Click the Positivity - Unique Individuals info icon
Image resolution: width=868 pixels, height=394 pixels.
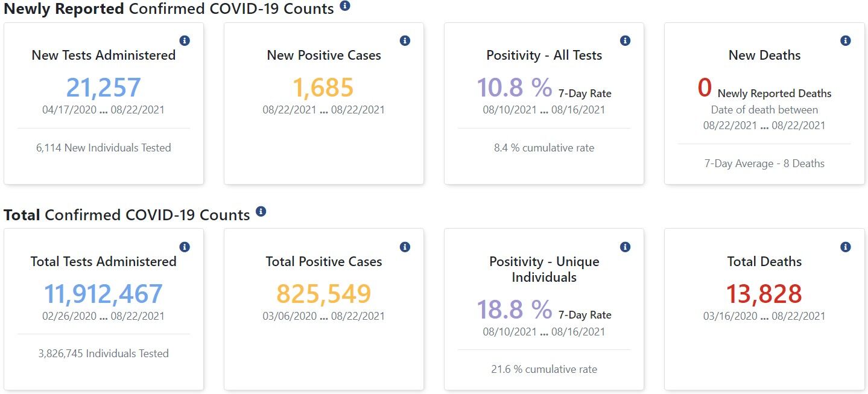[625, 247]
